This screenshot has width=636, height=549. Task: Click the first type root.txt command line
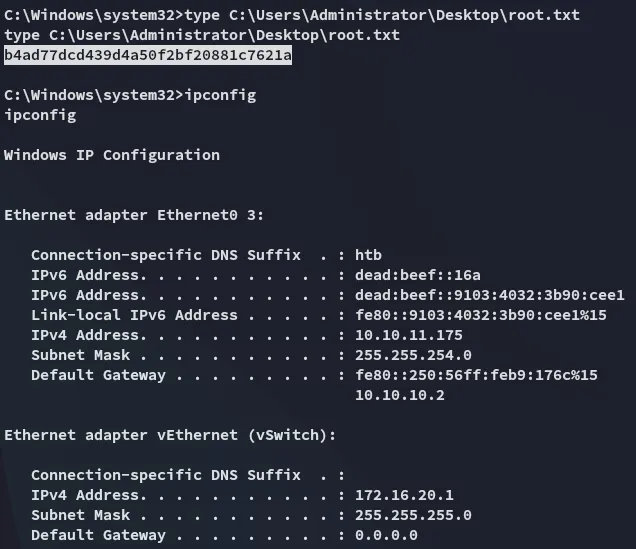(380, 15)
